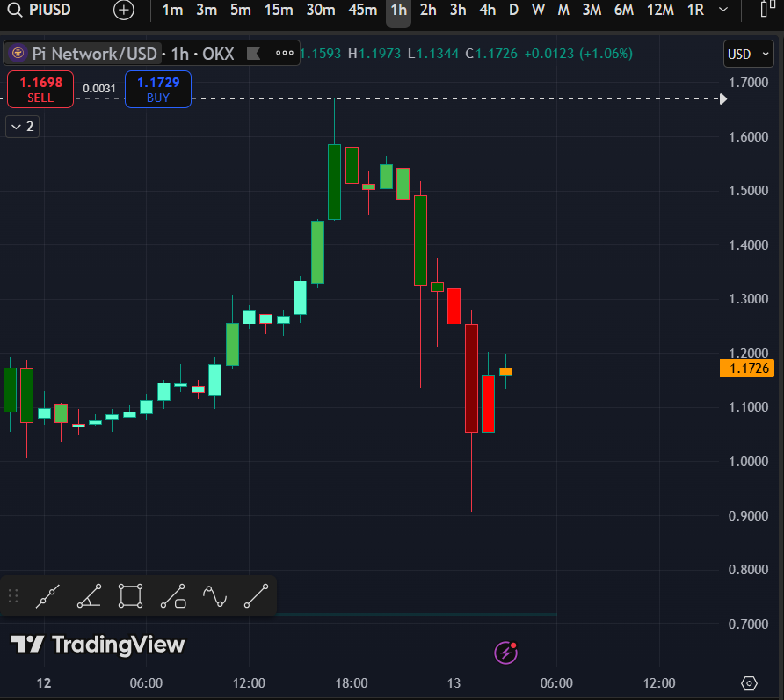The width and height of the screenshot is (784, 700).
Task: Click the Pi Network coin logo
Action: [x=18, y=53]
